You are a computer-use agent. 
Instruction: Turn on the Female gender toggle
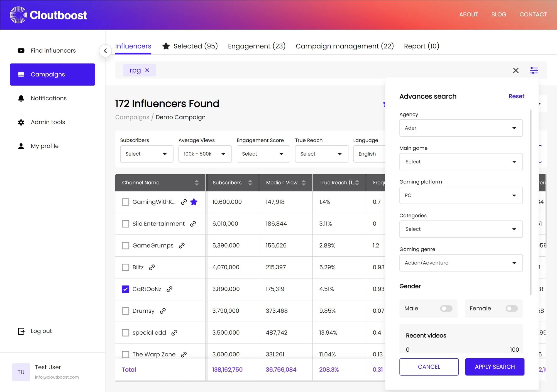pos(511,308)
